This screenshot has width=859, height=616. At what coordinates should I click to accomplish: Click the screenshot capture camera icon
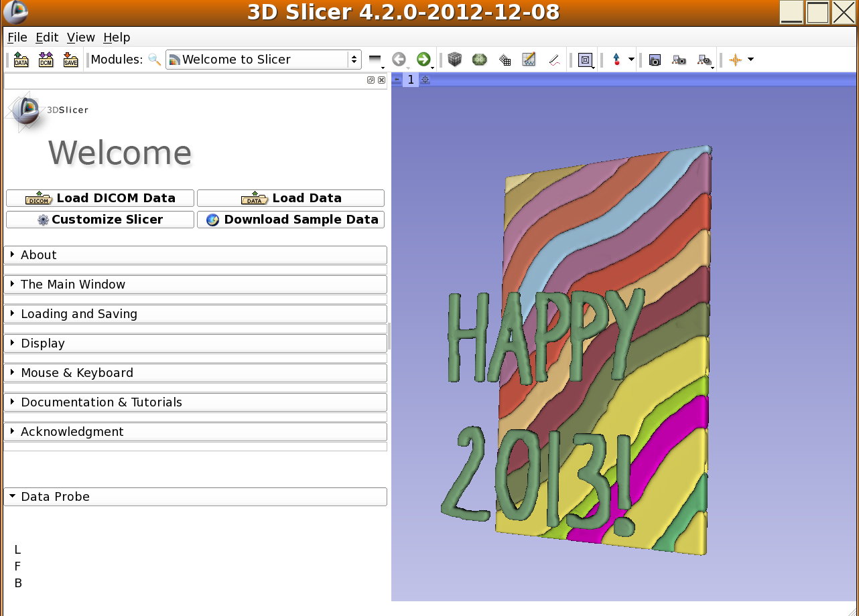(655, 60)
